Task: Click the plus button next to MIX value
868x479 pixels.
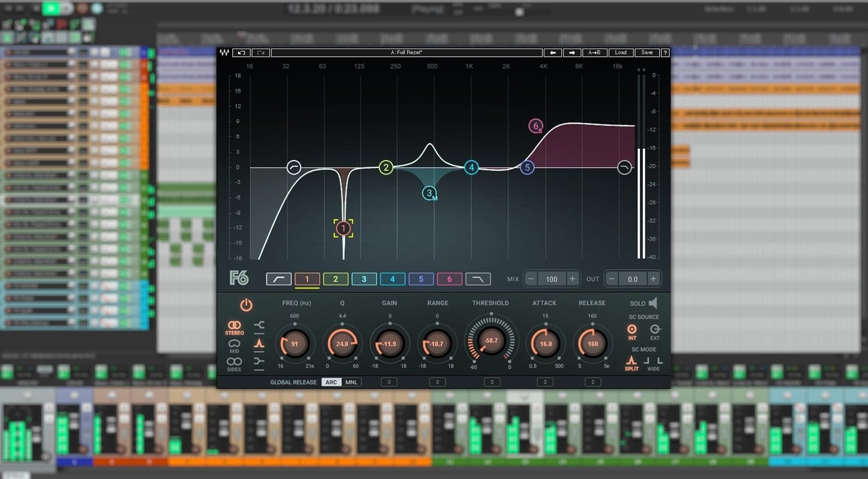Action: pos(573,278)
